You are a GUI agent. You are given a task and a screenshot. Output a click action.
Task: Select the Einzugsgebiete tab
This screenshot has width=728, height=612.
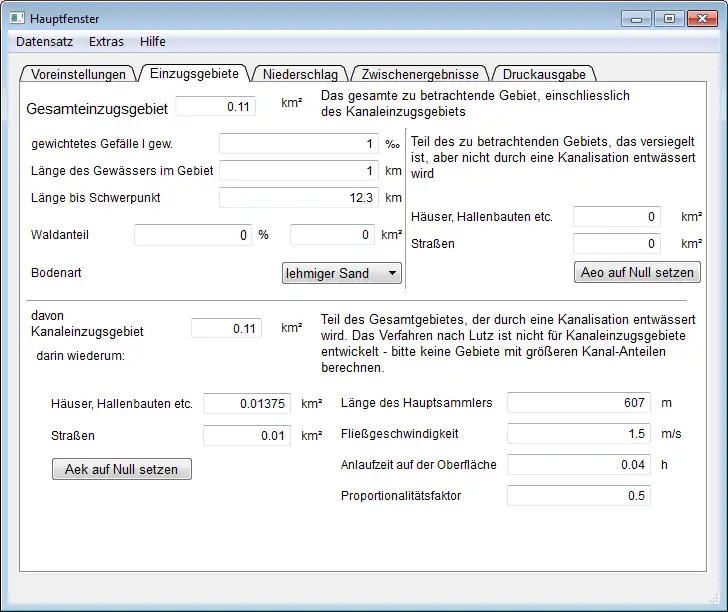(x=194, y=73)
